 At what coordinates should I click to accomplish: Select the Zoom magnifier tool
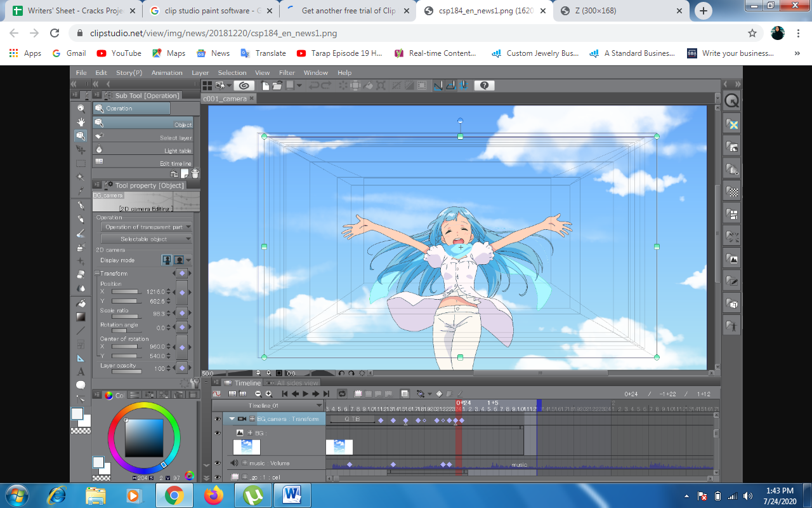click(81, 109)
